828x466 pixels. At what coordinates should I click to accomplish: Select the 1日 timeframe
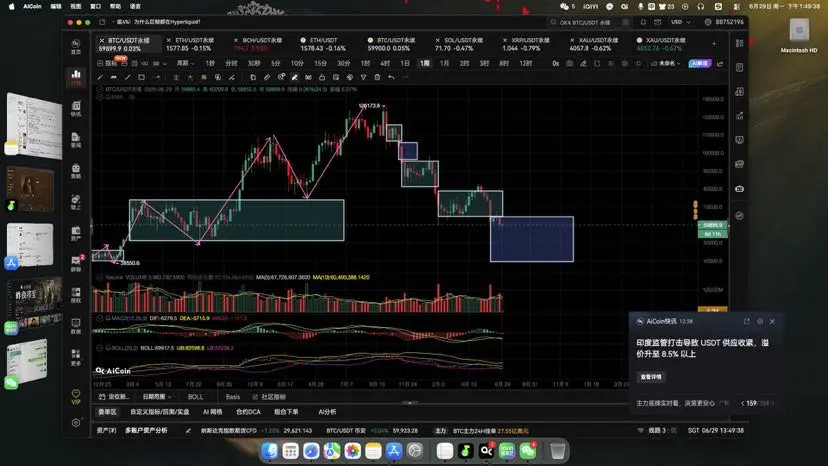click(405, 63)
